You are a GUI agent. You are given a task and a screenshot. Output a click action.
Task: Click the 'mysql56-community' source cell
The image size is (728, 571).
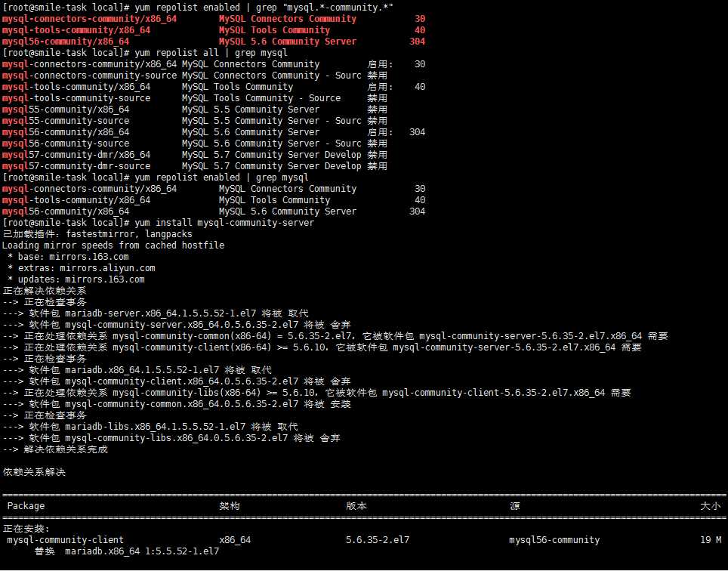[554, 540]
